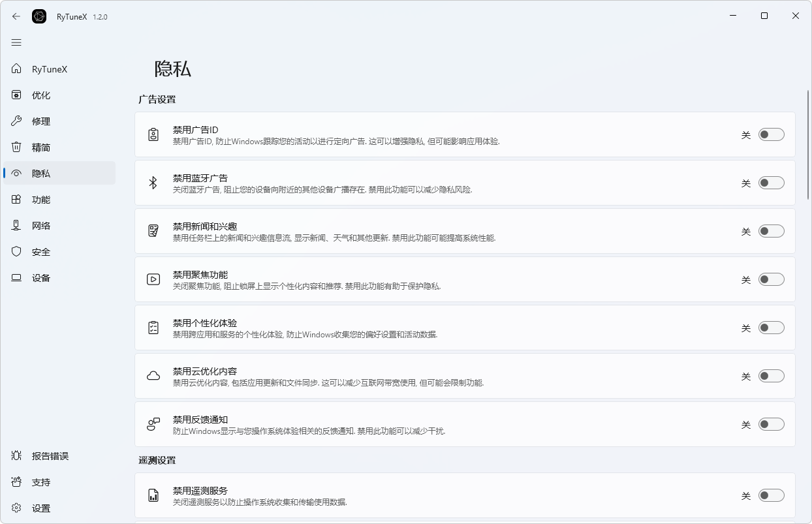The height and width of the screenshot is (524, 812).
Task: Click the Bluetooth icon beside 禁用蓝牙广告
Action: pos(153,183)
